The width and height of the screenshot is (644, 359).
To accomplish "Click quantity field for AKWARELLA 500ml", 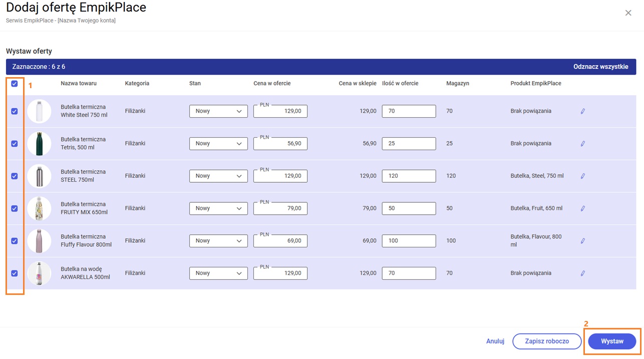I will point(409,273).
